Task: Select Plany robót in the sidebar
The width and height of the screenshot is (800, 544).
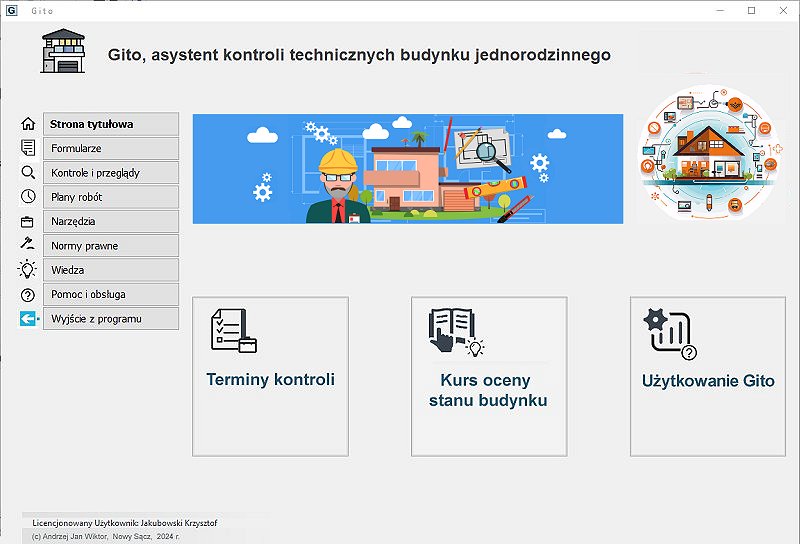Action: tap(111, 197)
